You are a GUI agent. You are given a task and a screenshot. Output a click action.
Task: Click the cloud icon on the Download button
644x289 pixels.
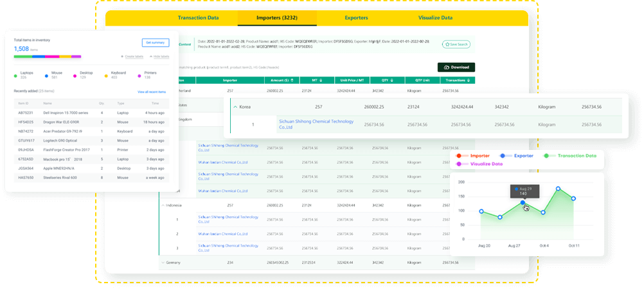[447, 67]
